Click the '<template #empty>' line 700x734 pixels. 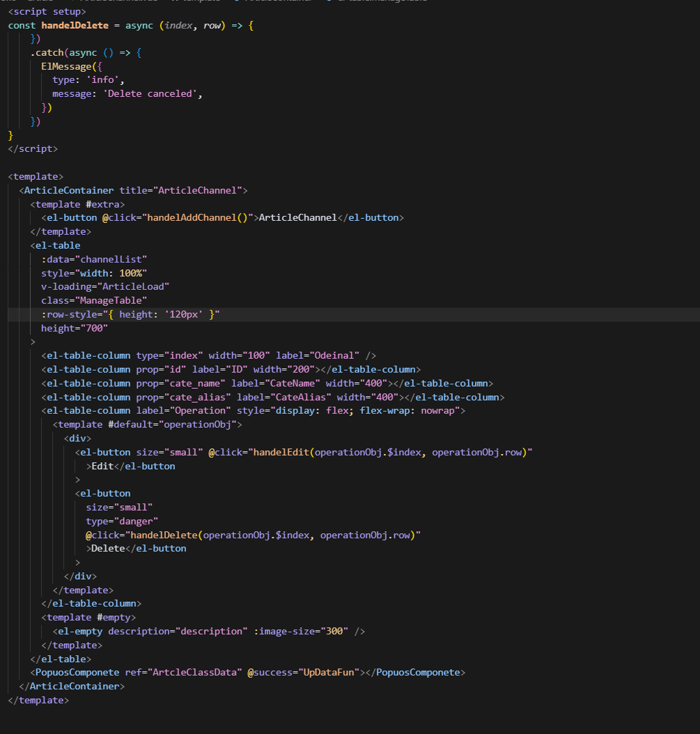point(88,618)
